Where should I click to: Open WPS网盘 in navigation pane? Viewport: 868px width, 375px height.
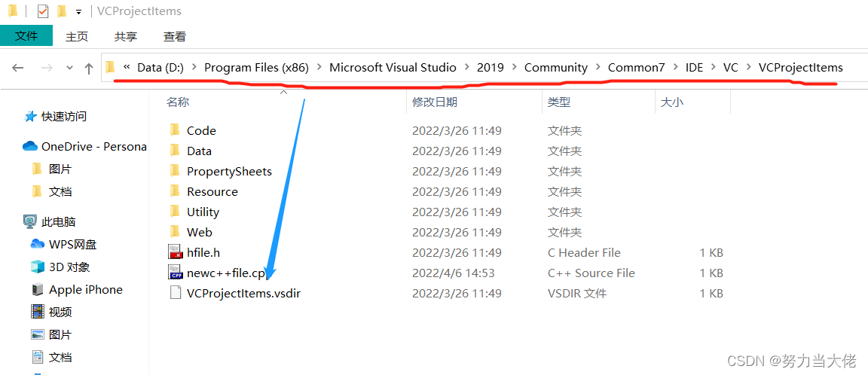pyautogui.click(x=72, y=245)
